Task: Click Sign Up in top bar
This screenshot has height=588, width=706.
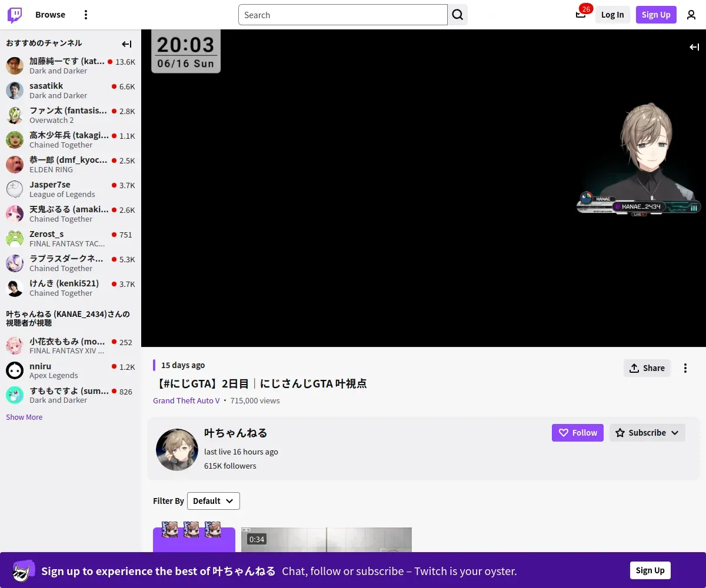Action: click(656, 15)
